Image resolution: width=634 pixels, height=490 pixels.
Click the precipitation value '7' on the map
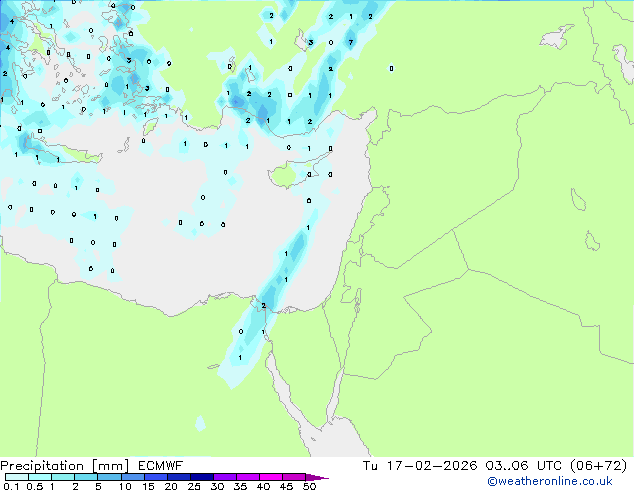[x=351, y=42]
